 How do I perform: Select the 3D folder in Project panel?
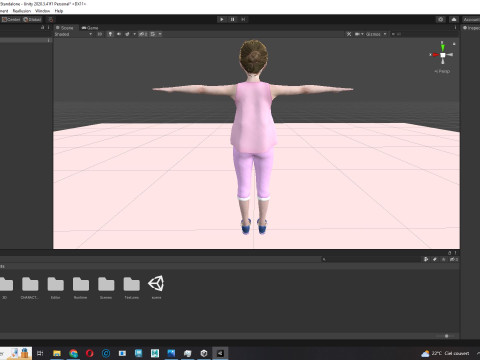(6, 288)
